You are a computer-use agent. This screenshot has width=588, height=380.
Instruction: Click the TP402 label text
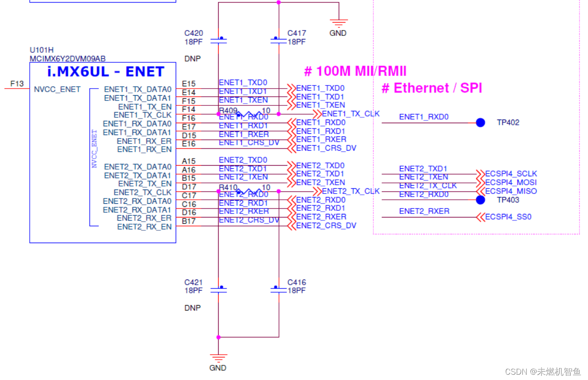click(x=508, y=123)
